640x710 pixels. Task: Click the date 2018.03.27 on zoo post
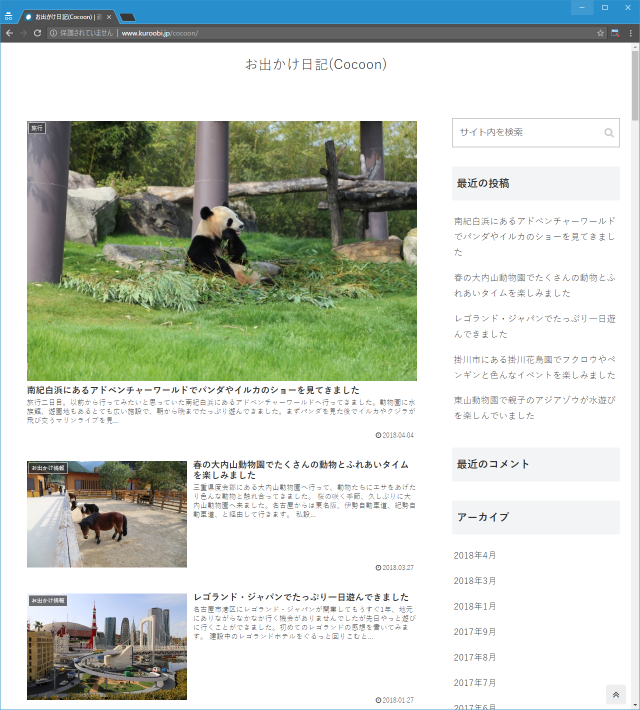coord(395,567)
